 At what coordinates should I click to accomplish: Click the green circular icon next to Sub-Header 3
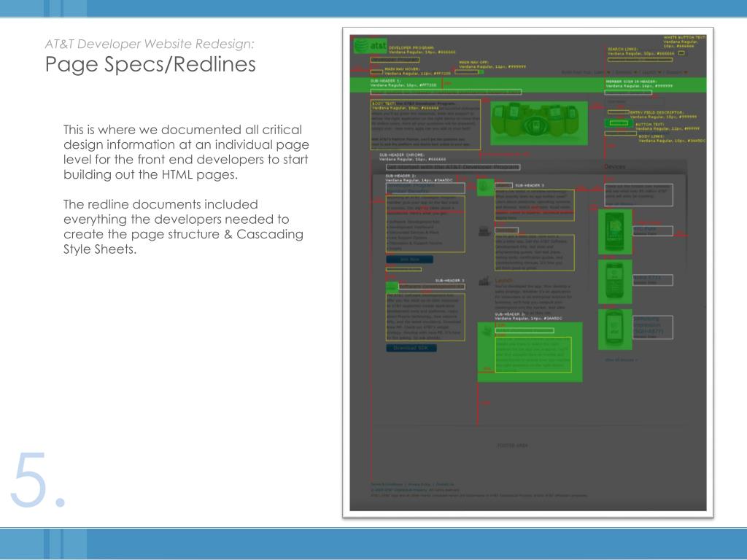click(485, 187)
